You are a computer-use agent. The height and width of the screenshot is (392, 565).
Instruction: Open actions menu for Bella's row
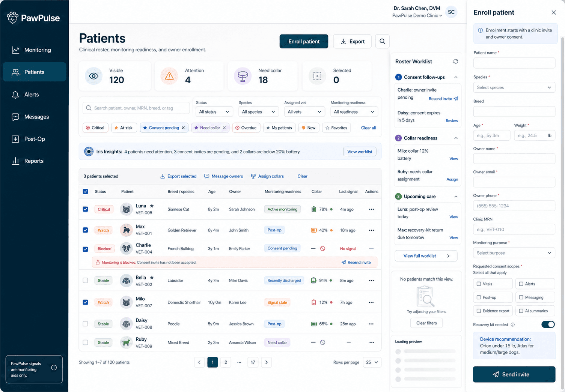point(371,281)
